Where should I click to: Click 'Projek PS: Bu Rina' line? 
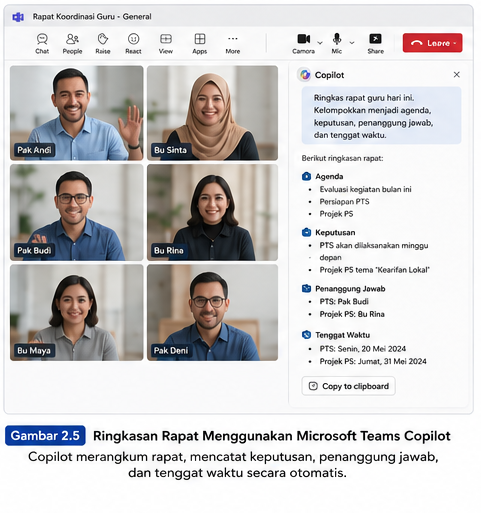352,314
